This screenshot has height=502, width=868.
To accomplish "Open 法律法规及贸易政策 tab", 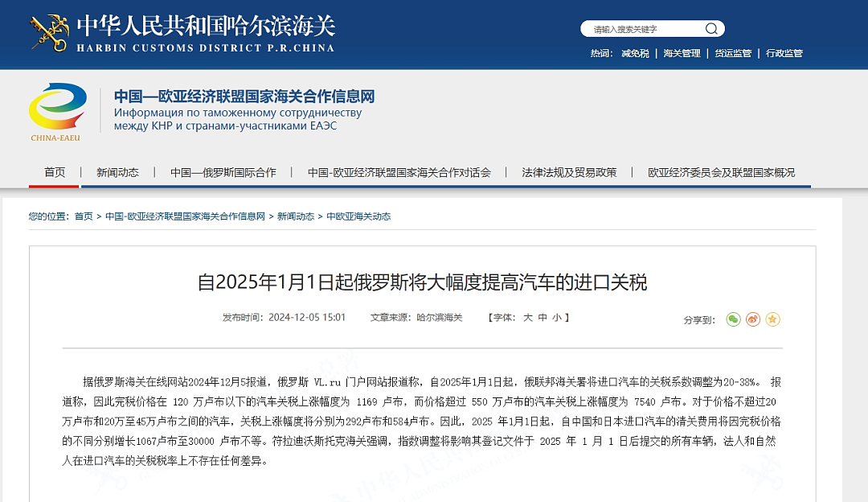I will tap(569, 172).
